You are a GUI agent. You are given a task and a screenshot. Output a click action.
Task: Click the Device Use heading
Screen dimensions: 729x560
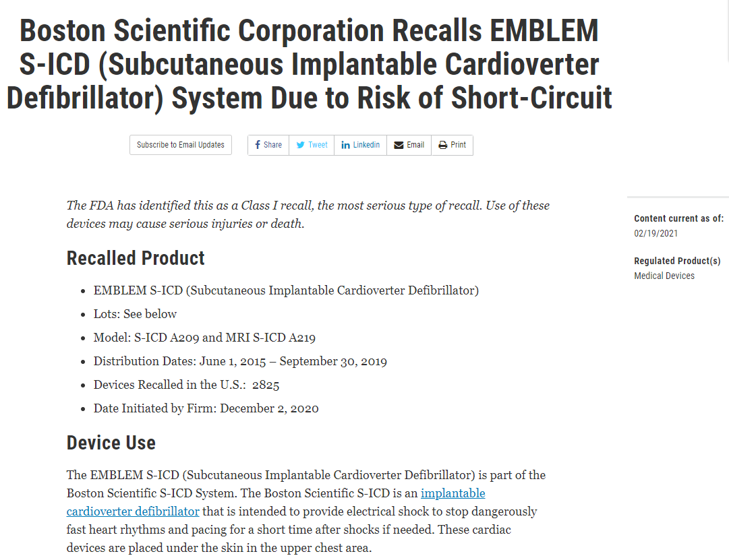pyautogui.click(x=111, y=443)
